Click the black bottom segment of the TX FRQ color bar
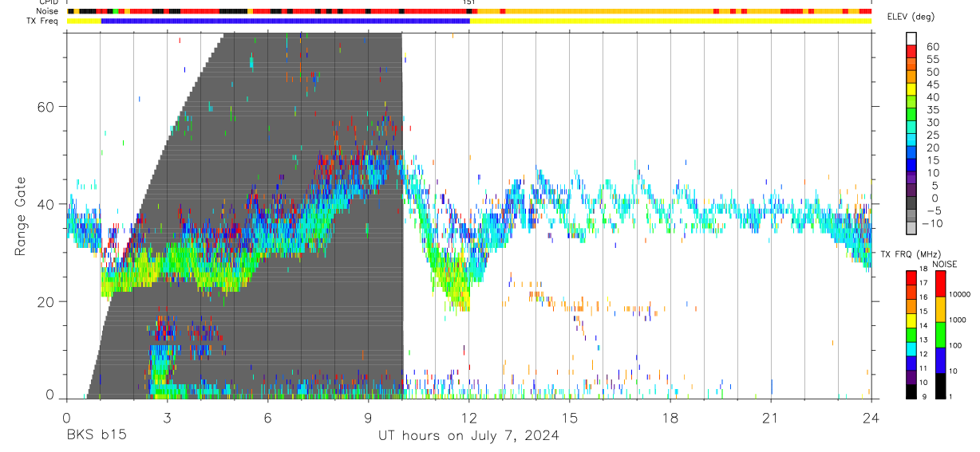This screenshot has width=980, height=452. tap(911, 391)
